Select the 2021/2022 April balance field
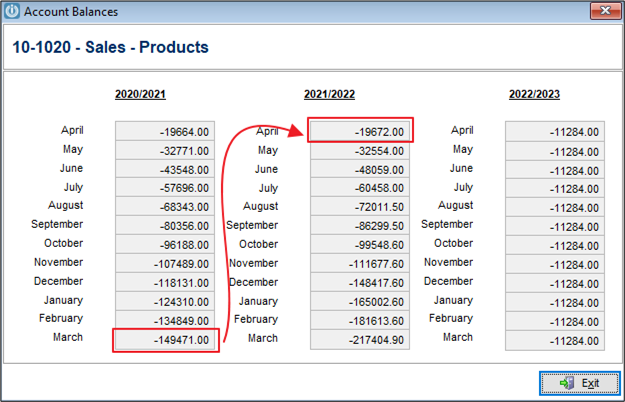Viewport: 625px width, 402px height. pos(360,131)
